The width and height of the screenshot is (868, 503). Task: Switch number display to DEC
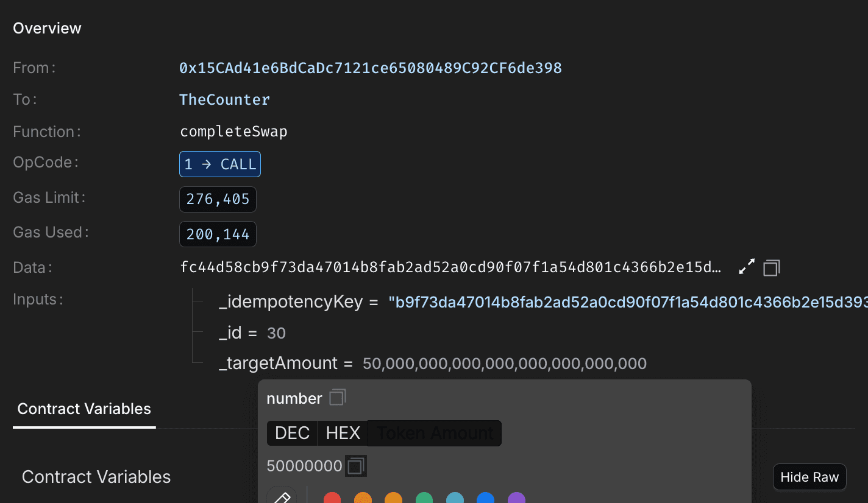click(x=292, y=433)
